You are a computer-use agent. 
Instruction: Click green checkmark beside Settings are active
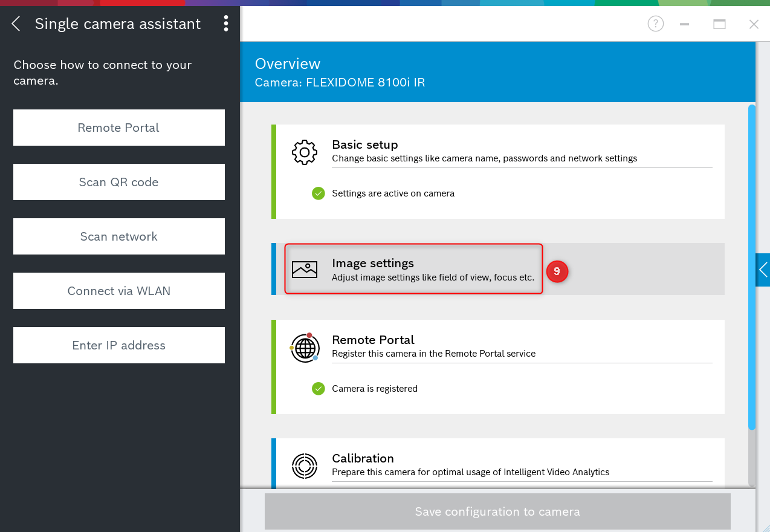point(319,193)
